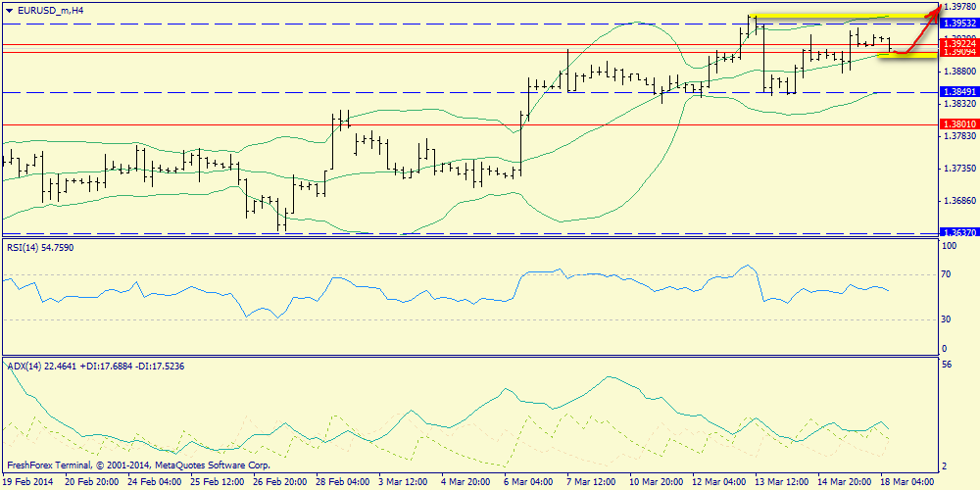Select the 26 Feb 20:00 time label
This screenshot has width=980, height=490.
click(x=279, y=482)
